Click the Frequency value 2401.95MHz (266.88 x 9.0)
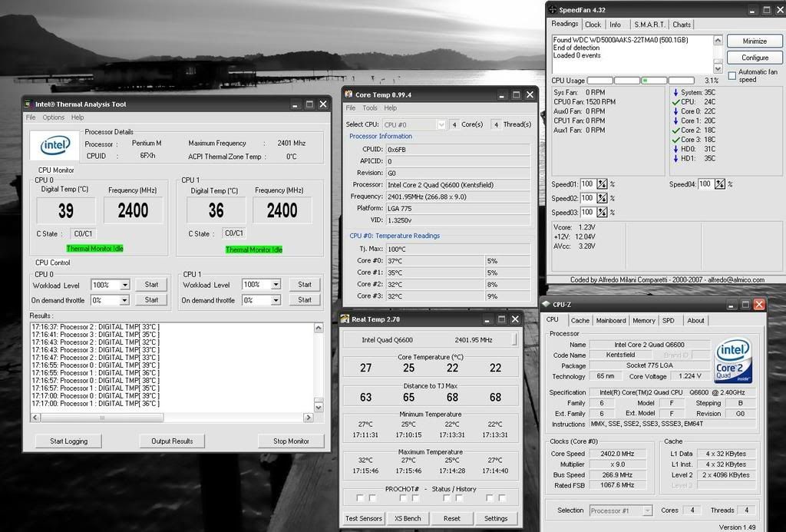 (x=457, y=197)
